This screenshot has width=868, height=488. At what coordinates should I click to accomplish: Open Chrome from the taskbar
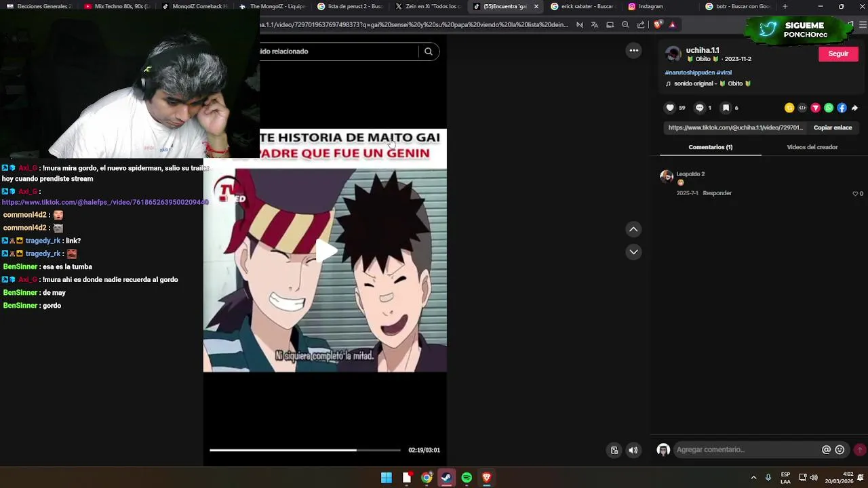tap(427, 478)
